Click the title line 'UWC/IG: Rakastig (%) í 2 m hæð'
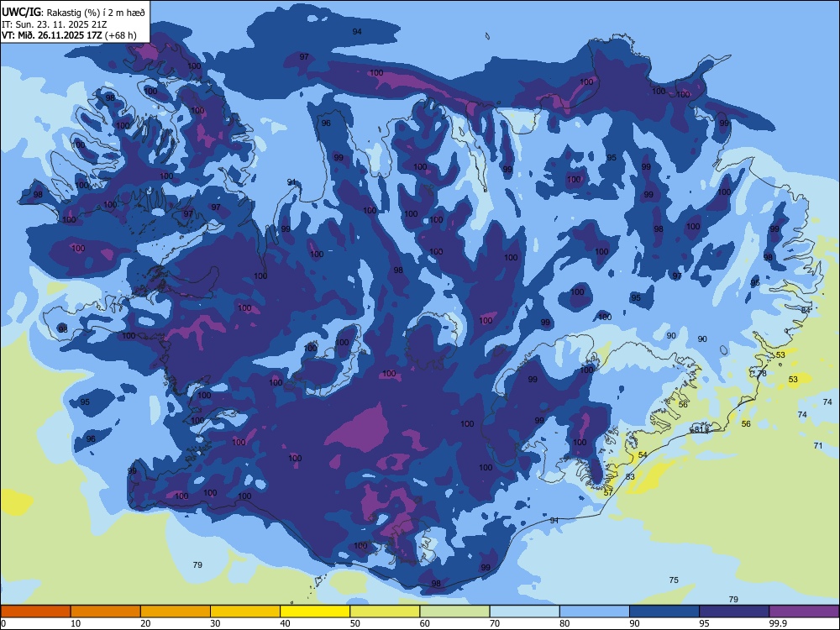The width and height of the screenshot is (840, 630). pyautogui.click(x=73, y=13)
